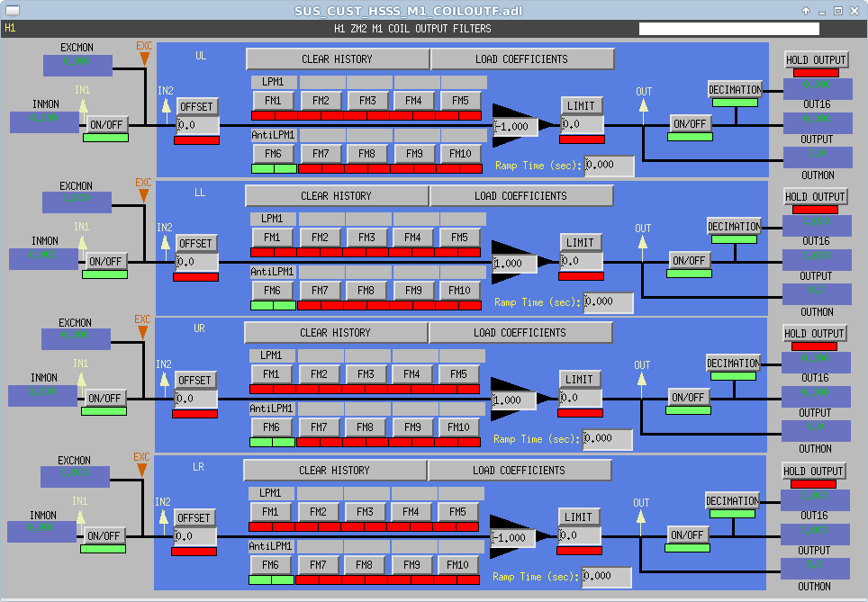
Task: Click the orange EXC arrow in LL row
Action: 144,195
